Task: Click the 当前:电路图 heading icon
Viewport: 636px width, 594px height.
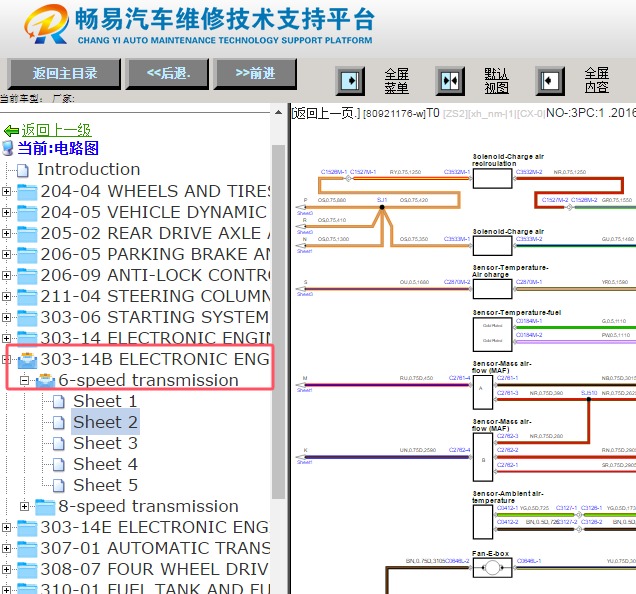Action: point(8,148)
